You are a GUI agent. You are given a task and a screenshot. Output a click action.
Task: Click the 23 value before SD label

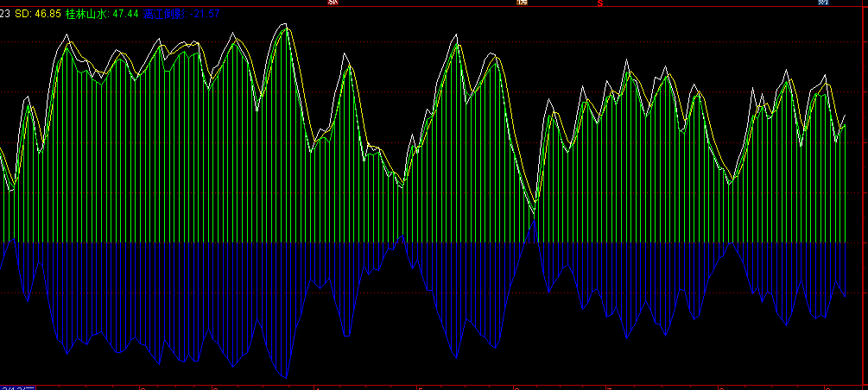[x=5, y=15]
